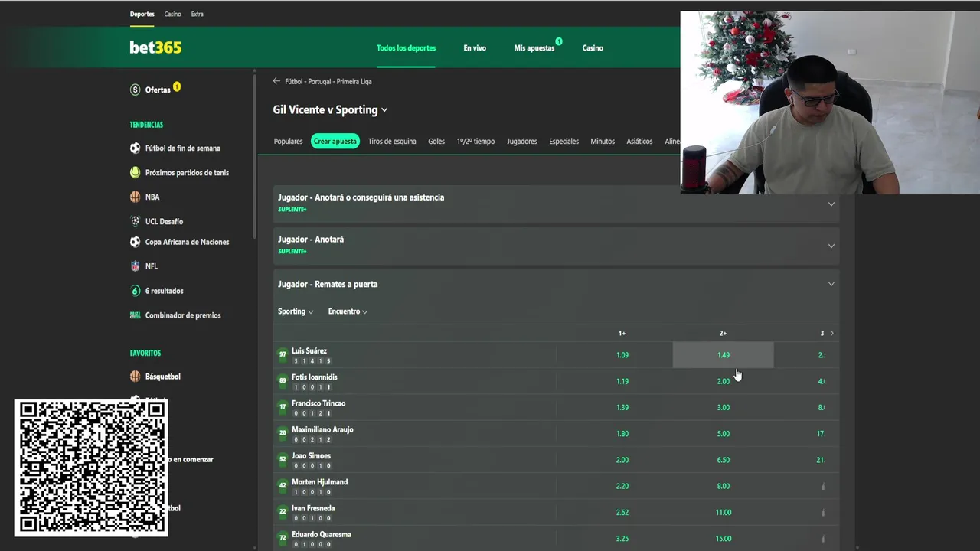
Task: Open the Ofertas dollar icon
Action: pyautogui.click(x=136, y=90)
